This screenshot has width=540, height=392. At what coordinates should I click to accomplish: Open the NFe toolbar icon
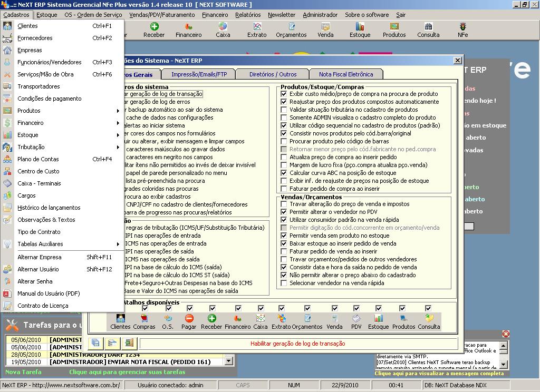[x=462, y=29]
